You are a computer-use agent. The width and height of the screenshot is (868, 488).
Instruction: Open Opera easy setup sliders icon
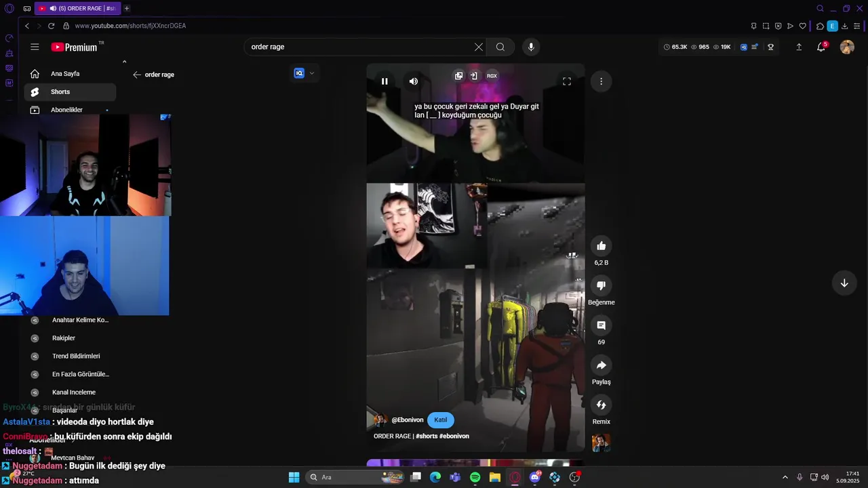point(857,26)
